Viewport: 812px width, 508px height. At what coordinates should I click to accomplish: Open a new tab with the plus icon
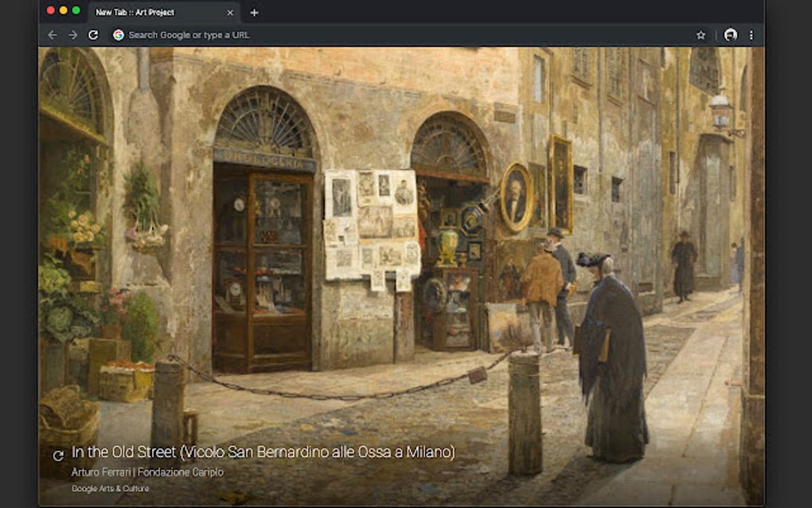click(x=253, y=13)
